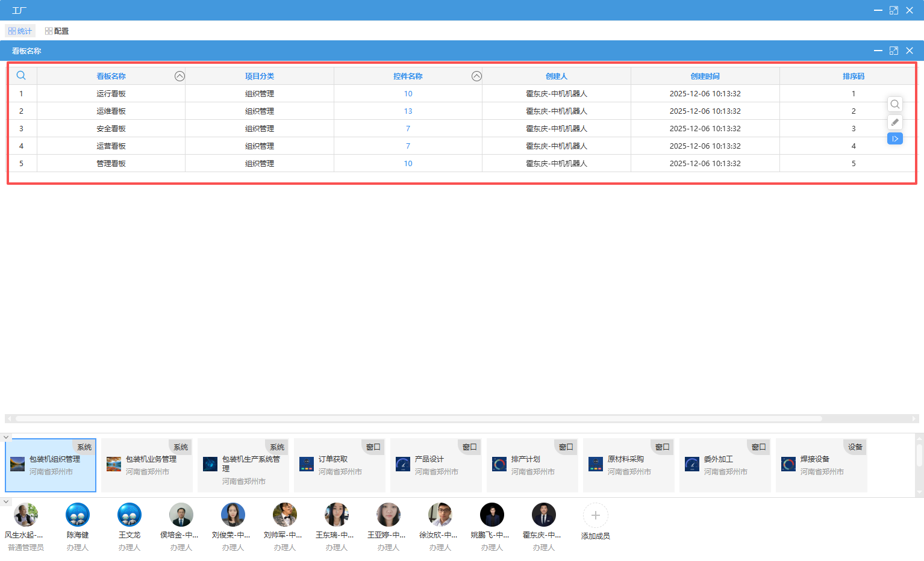Open control count link 10 for 运行看板
This screenshot has width=924, height=561.
408,94
